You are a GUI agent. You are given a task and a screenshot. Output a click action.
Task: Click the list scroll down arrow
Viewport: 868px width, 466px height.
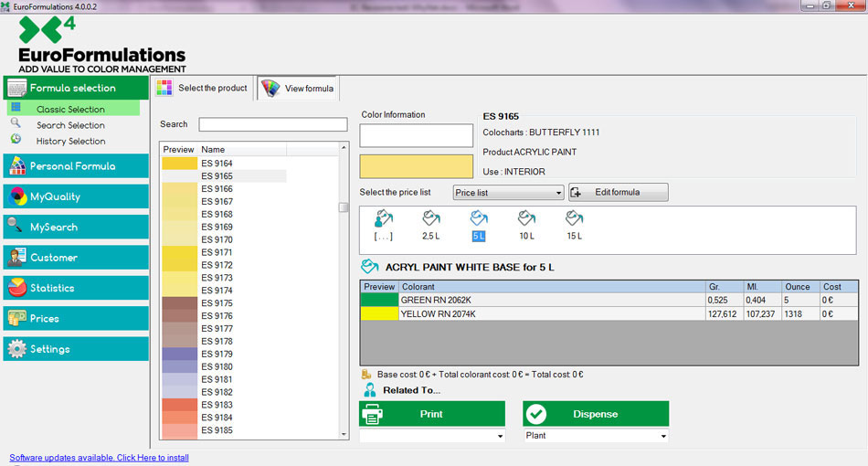tap(344, 434)
